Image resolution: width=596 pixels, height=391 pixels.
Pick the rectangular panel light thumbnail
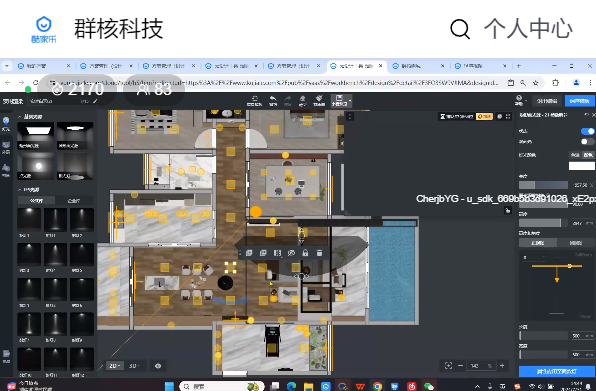(x=36, y=136)
